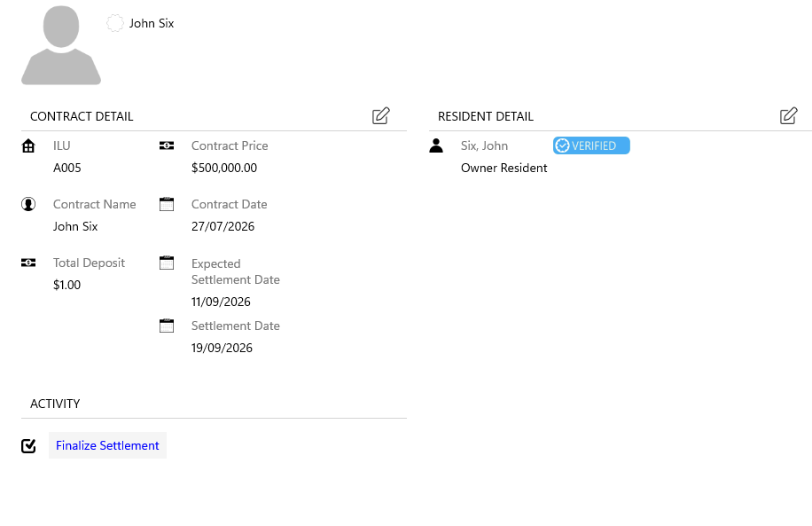812x526 pixels.
Task: Click the Contract Date calendar icon
Action: 167,204
